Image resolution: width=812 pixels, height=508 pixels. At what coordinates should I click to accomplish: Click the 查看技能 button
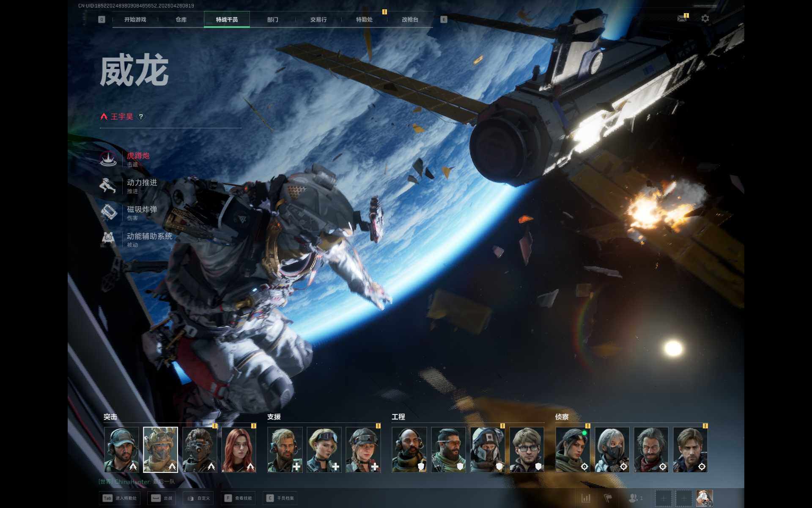click(x=238, y=498)
